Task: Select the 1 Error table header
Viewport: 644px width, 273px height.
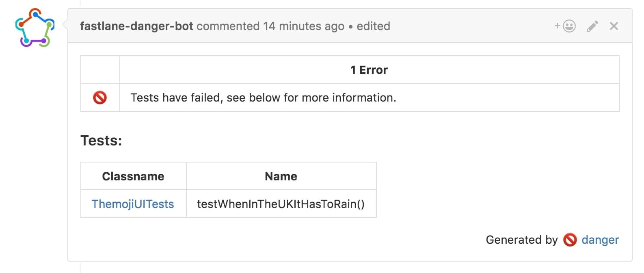Action: 369,69
